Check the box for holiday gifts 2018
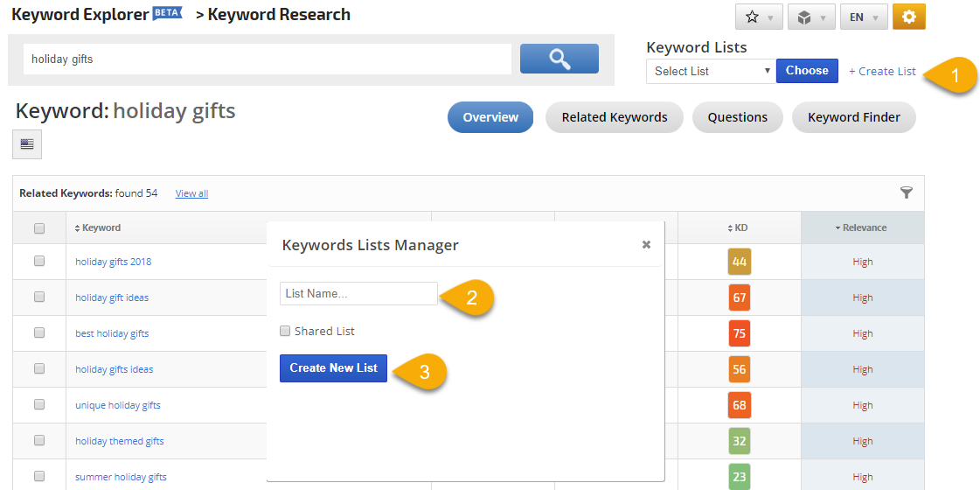 coord(39,261)
